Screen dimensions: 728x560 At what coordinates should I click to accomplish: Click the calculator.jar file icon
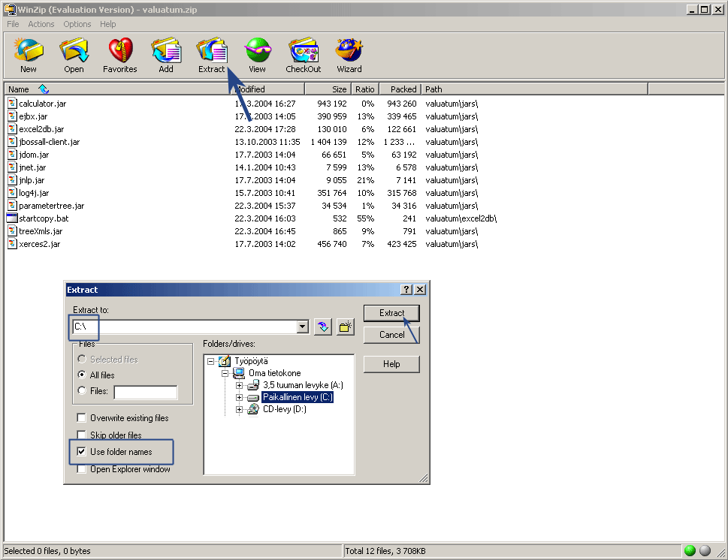(12, 103)
